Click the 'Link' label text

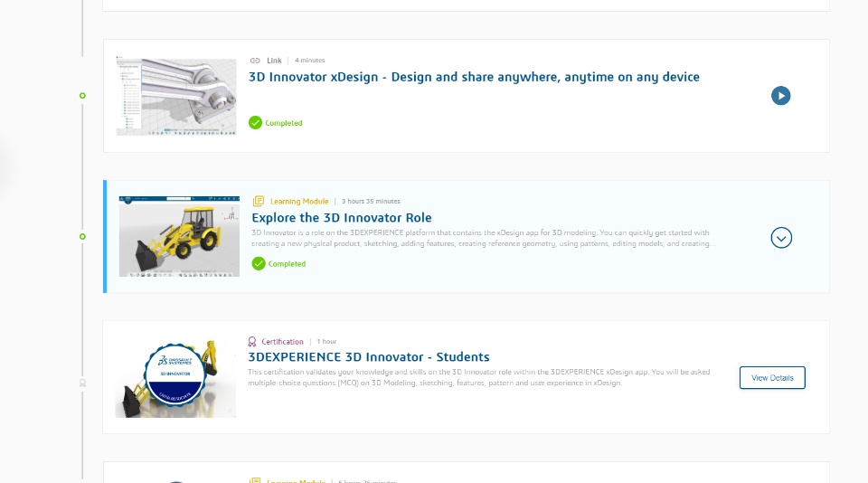tap(274, 61)
